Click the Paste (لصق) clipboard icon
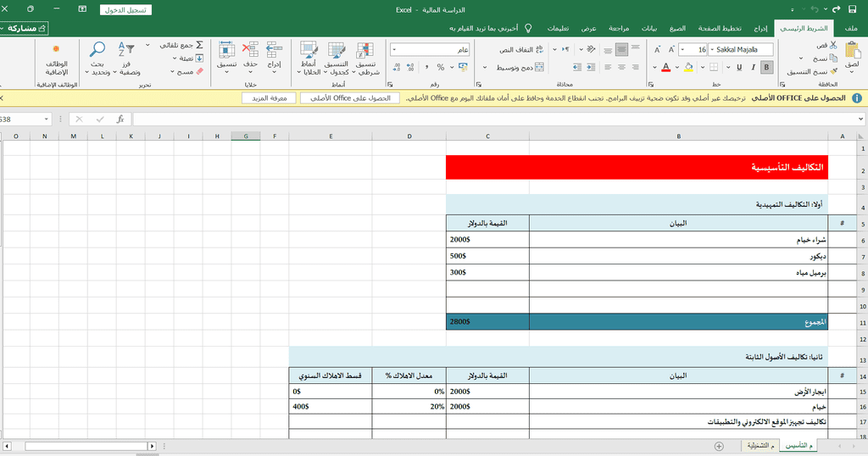 click(x=851, y=51)
